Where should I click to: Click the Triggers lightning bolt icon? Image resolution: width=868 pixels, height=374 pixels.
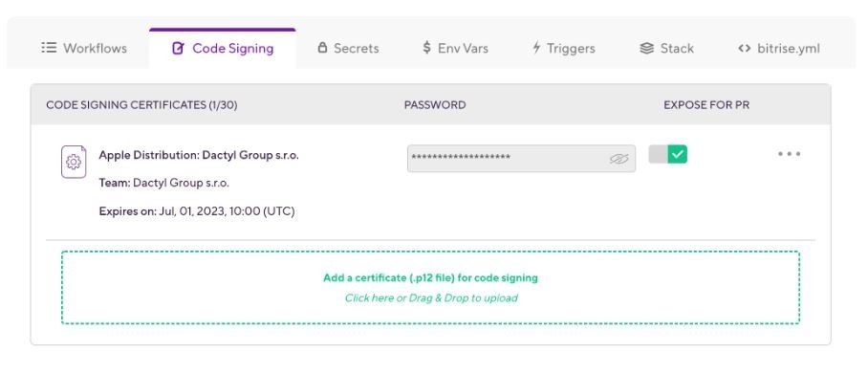coord(536,48)
